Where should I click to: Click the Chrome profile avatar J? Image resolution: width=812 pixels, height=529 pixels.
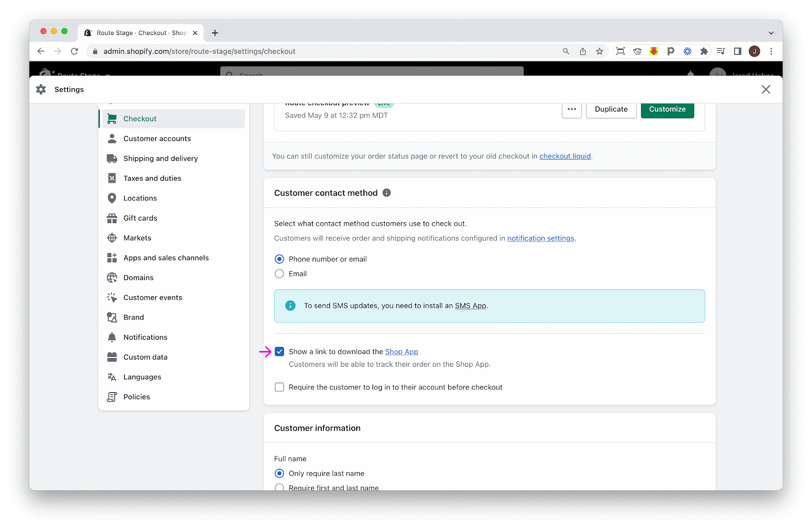point(755,51)
